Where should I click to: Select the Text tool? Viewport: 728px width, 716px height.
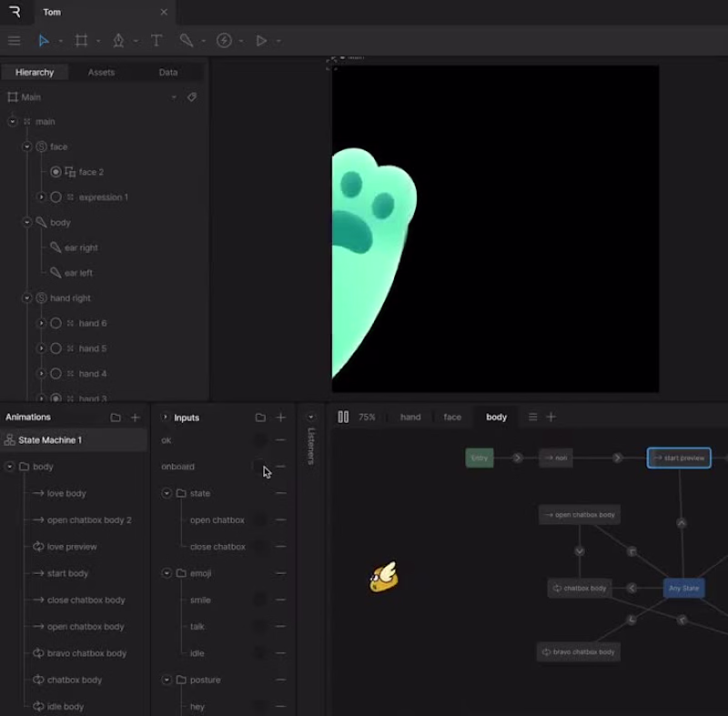pos(157,41)
